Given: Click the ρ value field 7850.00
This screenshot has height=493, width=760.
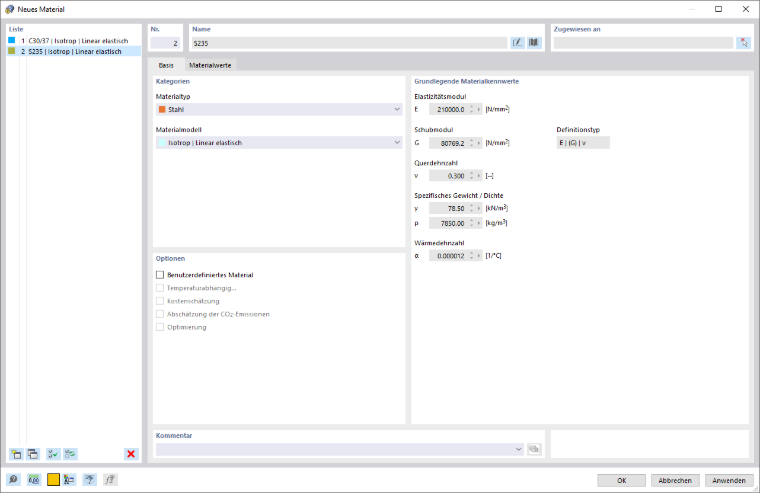Looking at the screenshot, I should click(448, 223).
